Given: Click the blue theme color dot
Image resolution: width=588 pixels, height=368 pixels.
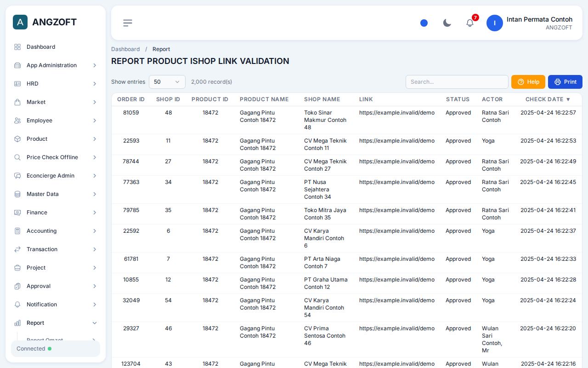Looking at the screenshot, I should (424, 23).
